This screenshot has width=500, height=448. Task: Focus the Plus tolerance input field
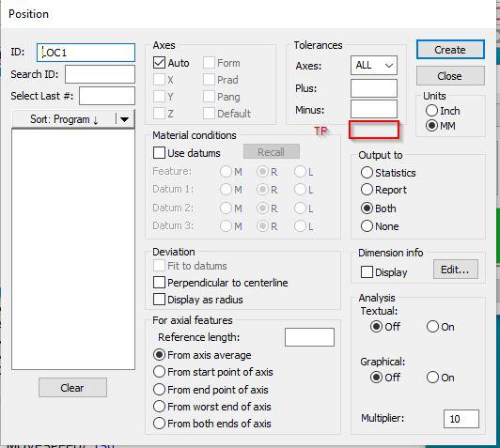pyautogui.click(x=374, y=88)
